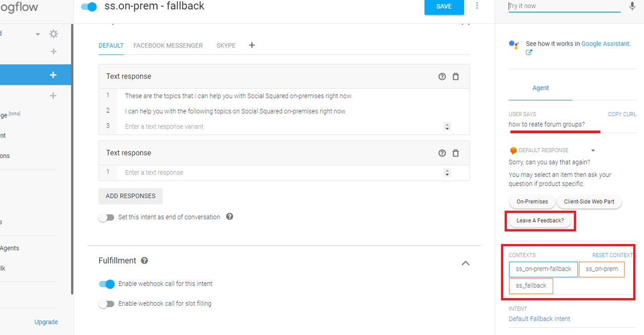
Task: Expand the agent selector dropdown in sidebar
Action: point(37,34)
